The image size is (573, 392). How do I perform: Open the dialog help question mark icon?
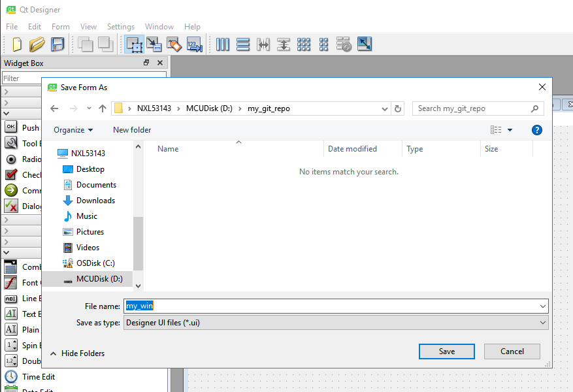tap(537, 130)
